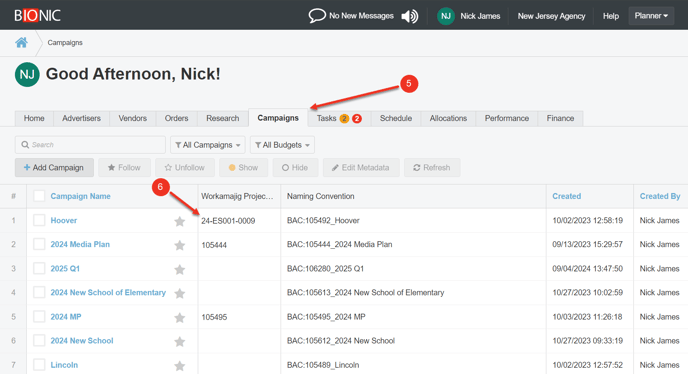Click the red Tasks badge showing 2
The height and width of the screenshot is (374, 688).
(x=357, y=119)
